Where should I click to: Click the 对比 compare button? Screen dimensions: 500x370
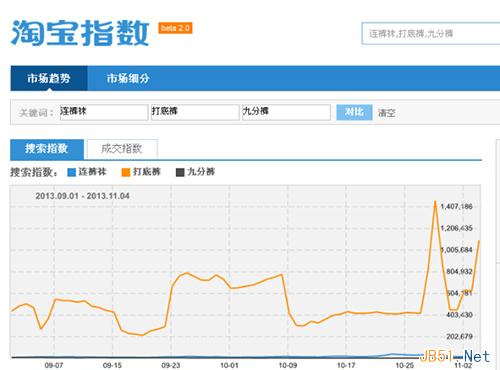(x=354, y=112)
